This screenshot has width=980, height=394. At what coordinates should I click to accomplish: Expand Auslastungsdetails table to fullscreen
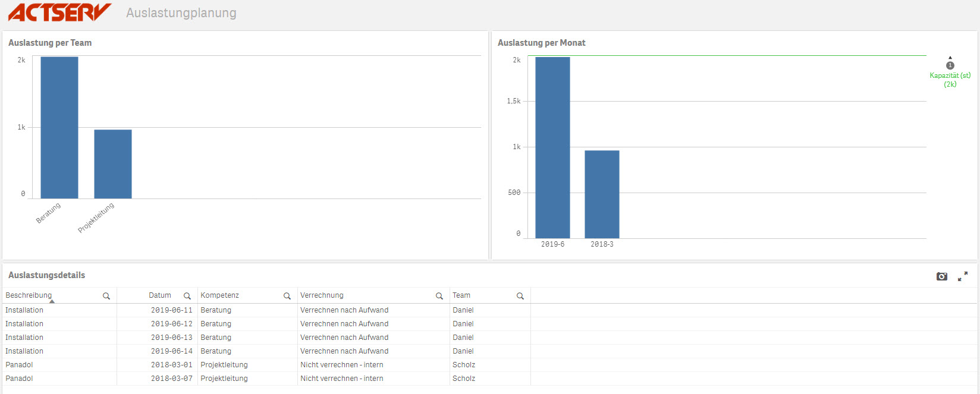pyautogui.click(x=963, y=276)
